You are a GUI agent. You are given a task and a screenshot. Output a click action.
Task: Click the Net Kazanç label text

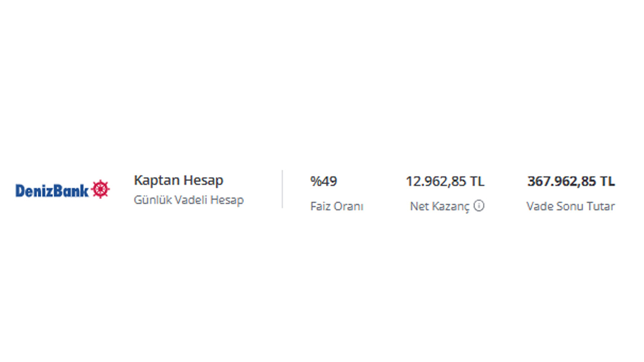(440, 206)
